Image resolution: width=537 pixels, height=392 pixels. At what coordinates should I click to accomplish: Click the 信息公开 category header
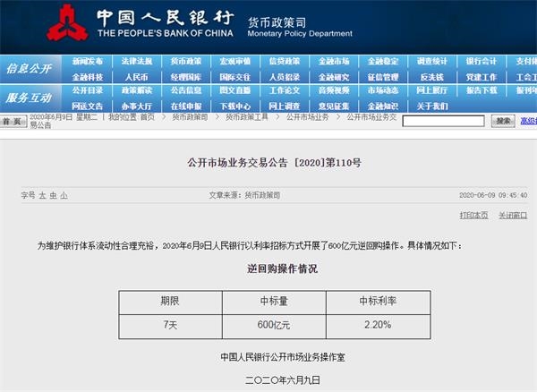[x=30, y=69]
